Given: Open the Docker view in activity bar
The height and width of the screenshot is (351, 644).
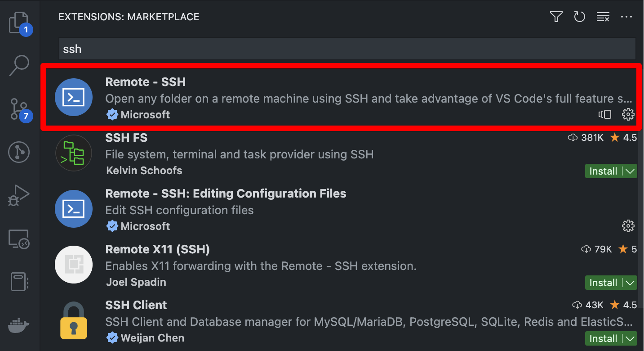Looking at the screenshot, I should coord(19,324).
